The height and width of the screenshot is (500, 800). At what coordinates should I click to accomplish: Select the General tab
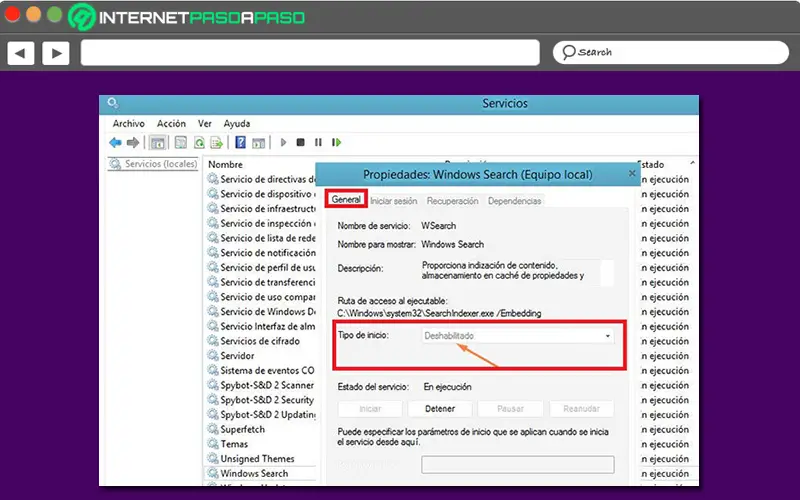click(x=346, y=199)
